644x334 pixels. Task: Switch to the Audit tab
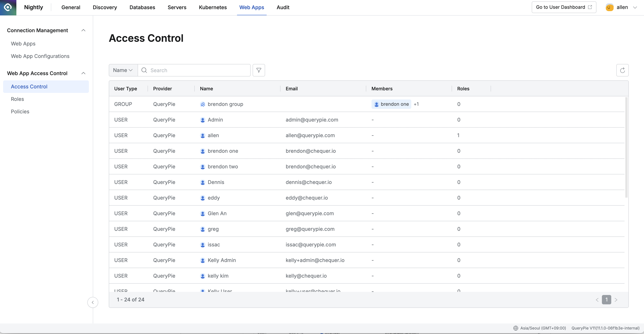[x=283, y=7]
